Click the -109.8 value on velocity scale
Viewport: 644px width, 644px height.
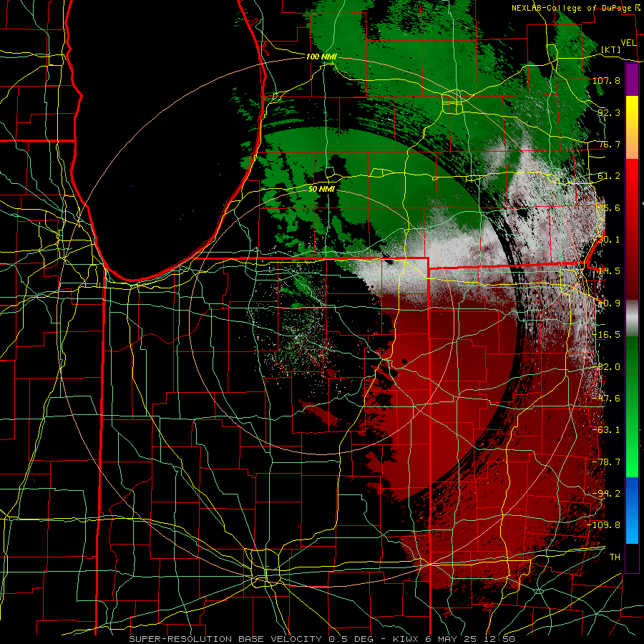pyautogui.click(x=604, y=525)
